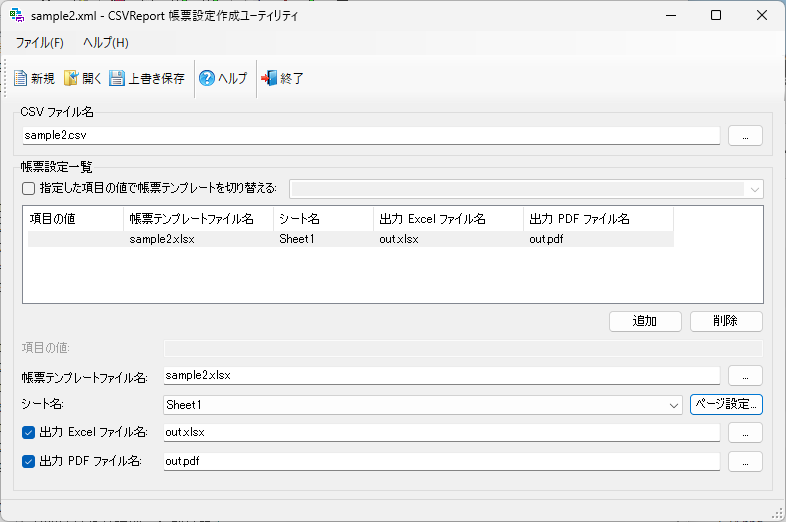Open ページ設定... dialog button
786x522 pixels.
[x=726, y=404]
